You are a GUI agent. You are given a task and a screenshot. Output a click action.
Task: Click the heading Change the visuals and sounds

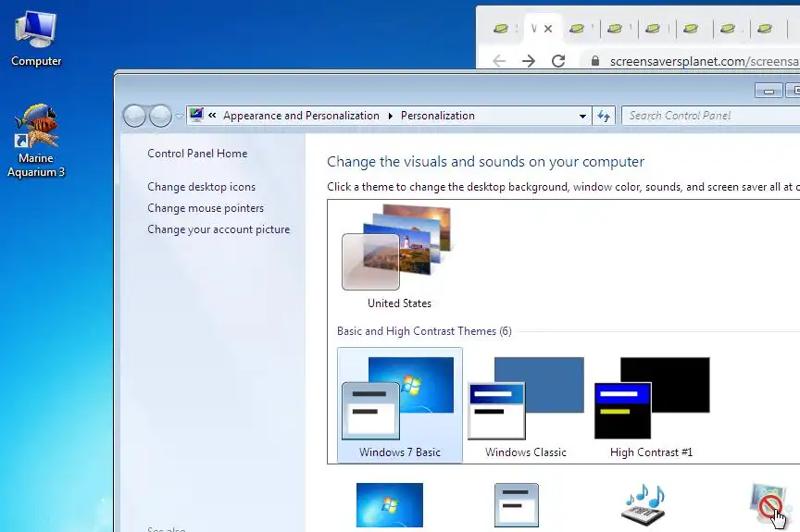coord(485,162)
